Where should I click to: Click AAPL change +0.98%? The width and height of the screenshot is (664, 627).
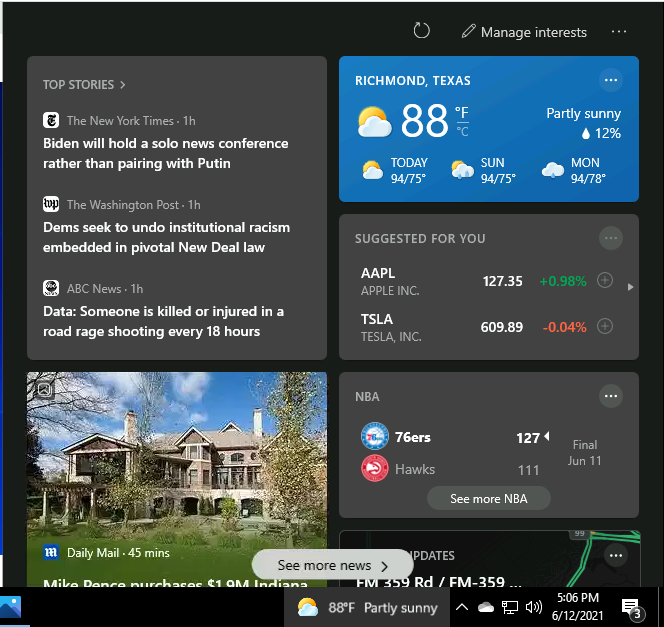(563, 281)
